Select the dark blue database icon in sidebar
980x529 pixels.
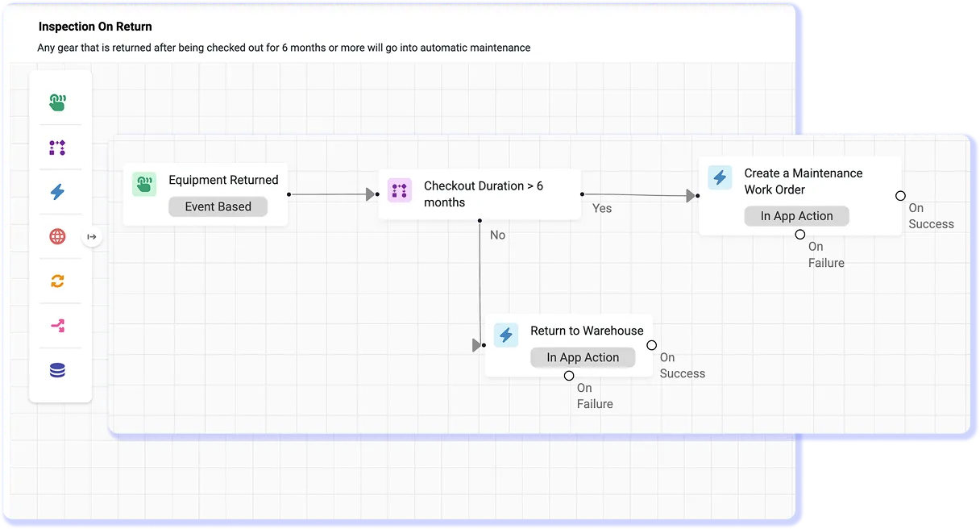(57, 371)
